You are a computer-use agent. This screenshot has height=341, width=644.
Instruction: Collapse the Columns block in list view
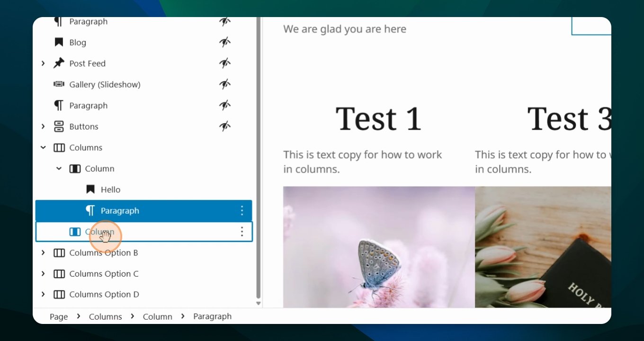pyautogui.click(x=43, y=147)
